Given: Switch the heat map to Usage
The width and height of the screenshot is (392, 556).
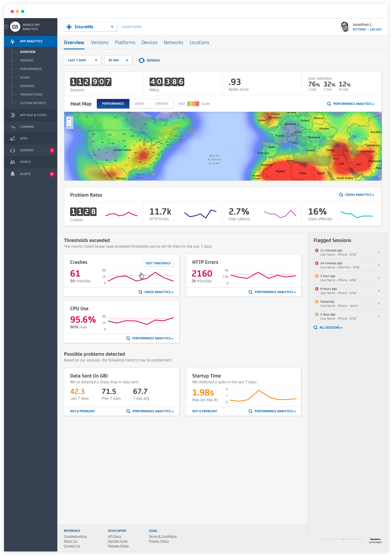Looking at the screenshot, I should [139, 104].
